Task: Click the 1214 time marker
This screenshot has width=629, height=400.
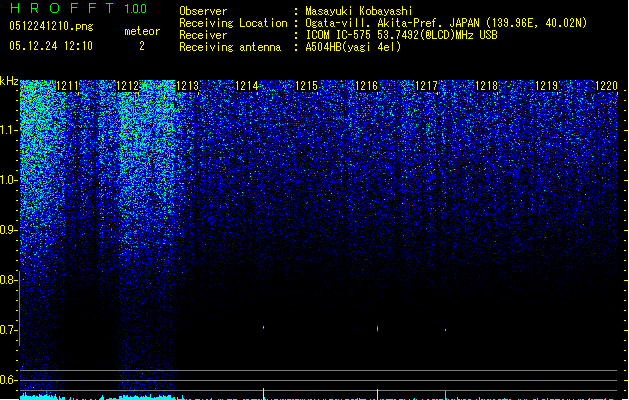Action: tap(247, 86)
